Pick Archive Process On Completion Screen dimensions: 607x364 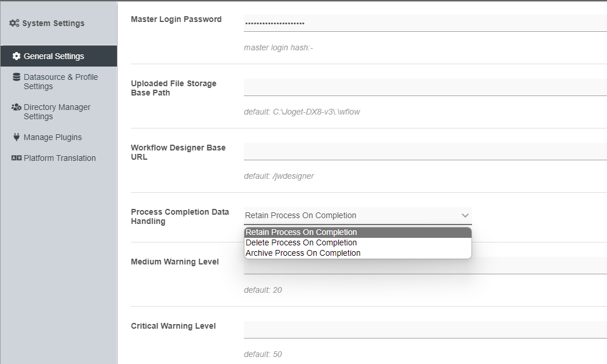[303, 253]
